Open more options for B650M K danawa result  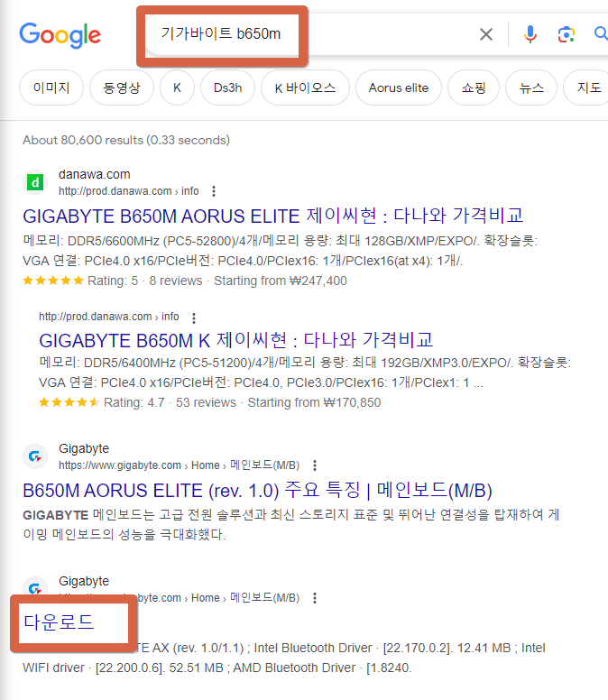click(x=194, y=318)
